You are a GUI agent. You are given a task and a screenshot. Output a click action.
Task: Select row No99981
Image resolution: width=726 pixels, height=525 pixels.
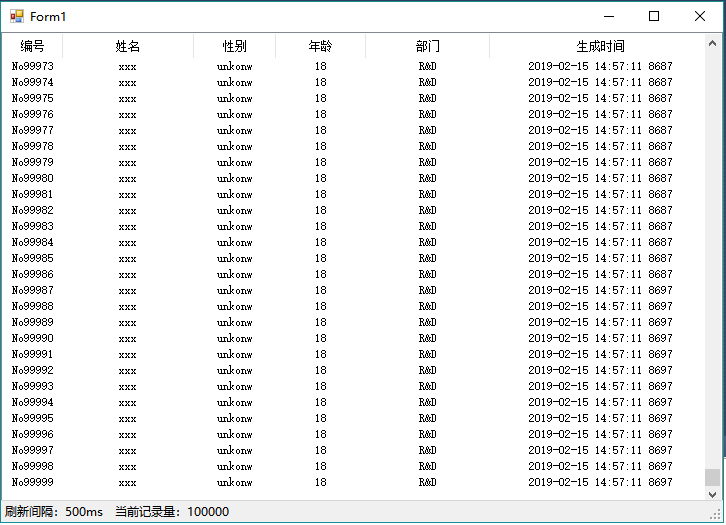[x=353, y=194]
